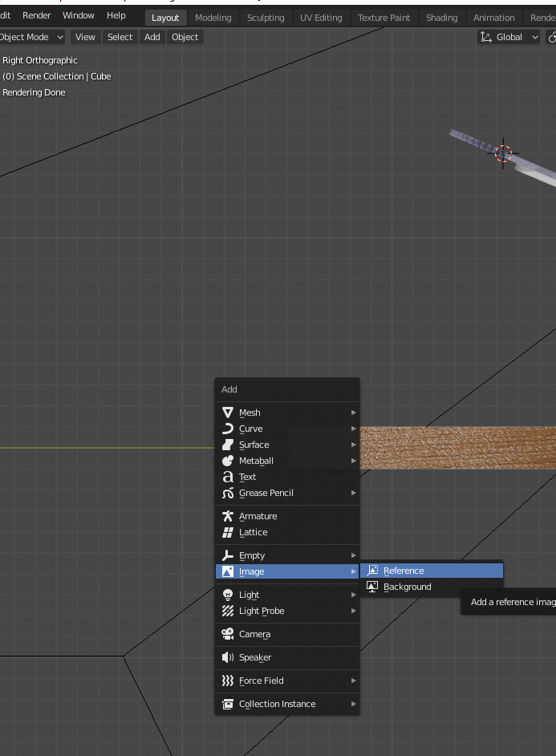The width and height of the screenshot is (556, 756).
Task: Click the Collection Instance icon
Action: pyautogui.click(x=228, y=704)
